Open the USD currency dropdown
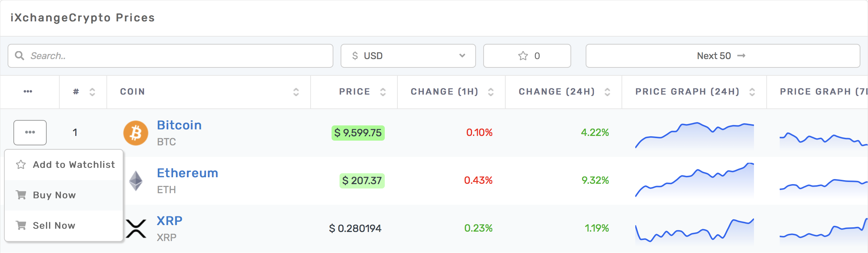This screenshot has height=253, width=868. [408, 56]
